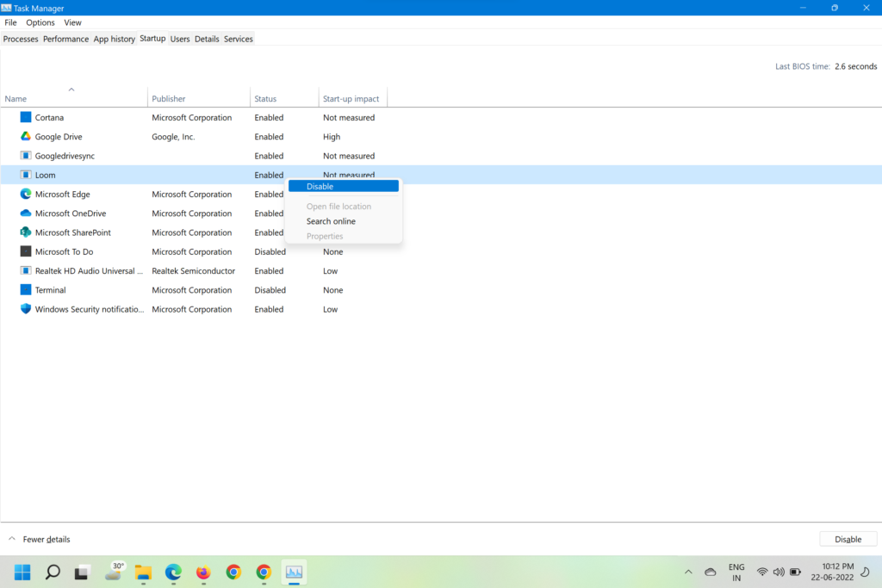Open the Options menu

click(40, 22)
